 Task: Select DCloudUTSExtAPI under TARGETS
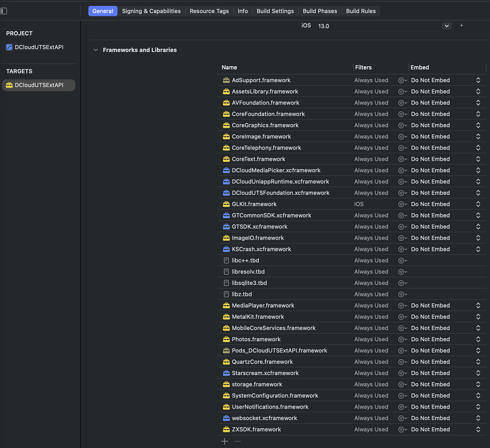tap(39, 85)
